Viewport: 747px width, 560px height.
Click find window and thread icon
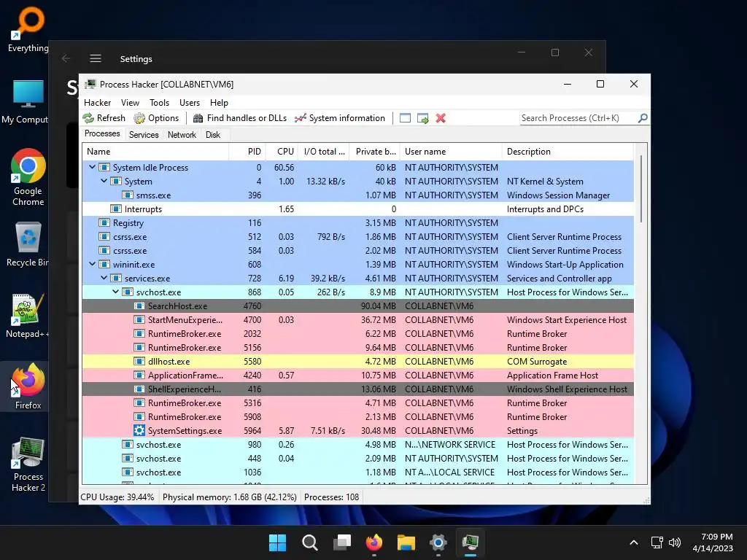point(422,118)
